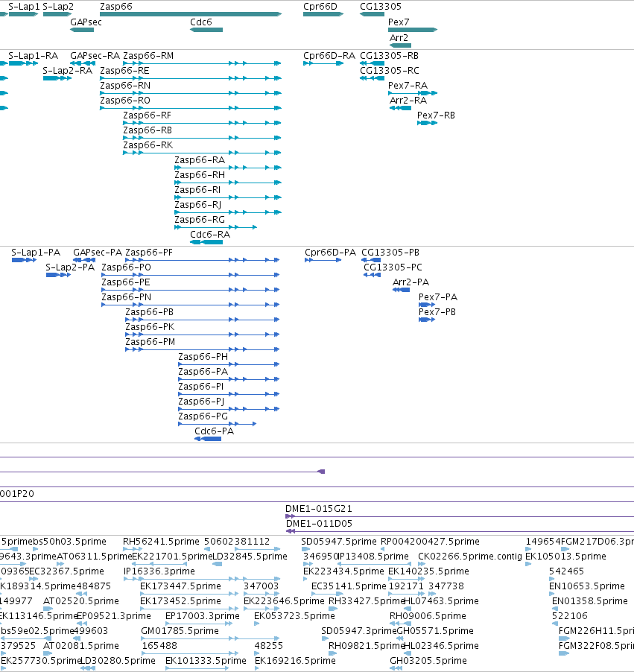This screenshot has height=672, width=634.
Task: Click the Zasp66-RJ transcript label
Action: 198,204
